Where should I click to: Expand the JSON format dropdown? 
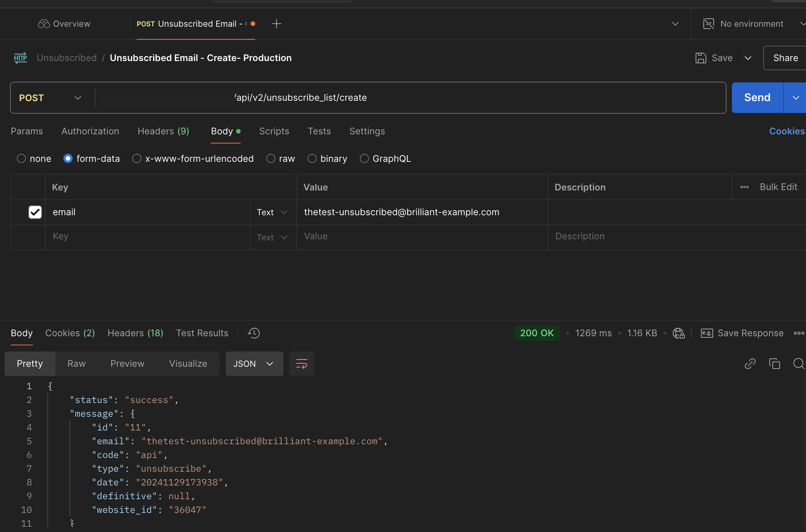click(x=254, y=364)
